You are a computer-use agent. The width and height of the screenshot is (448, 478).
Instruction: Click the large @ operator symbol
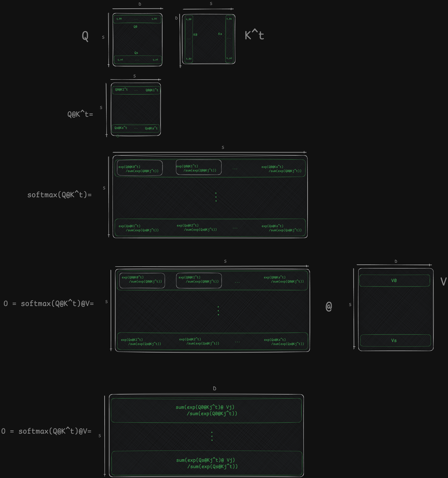pyautogui.click(x=329, y=306)
